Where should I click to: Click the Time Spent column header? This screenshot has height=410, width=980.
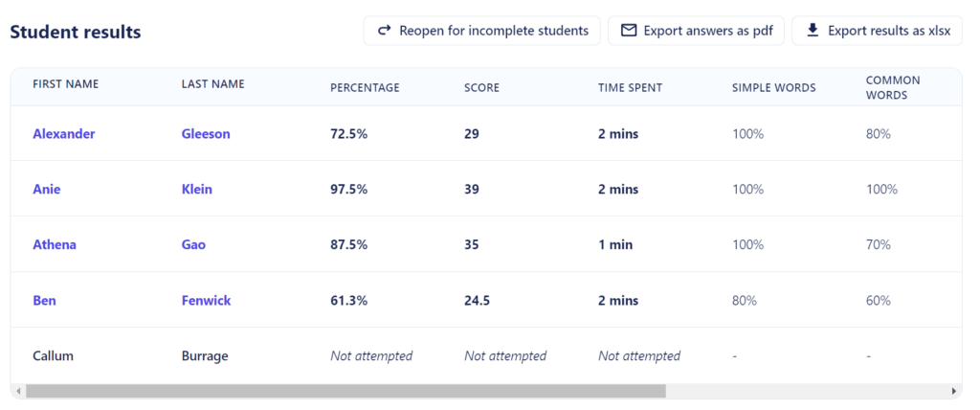[x=630, y=88]
